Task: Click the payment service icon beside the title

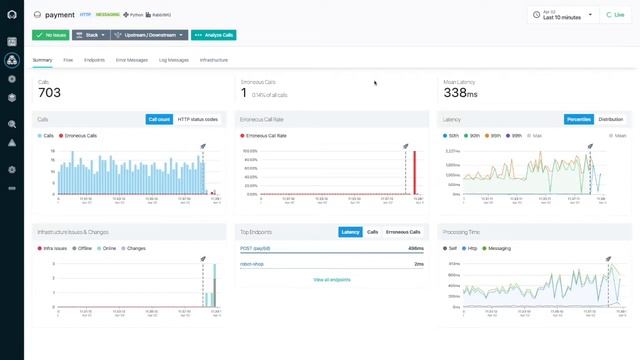Action: coord(38,15)
